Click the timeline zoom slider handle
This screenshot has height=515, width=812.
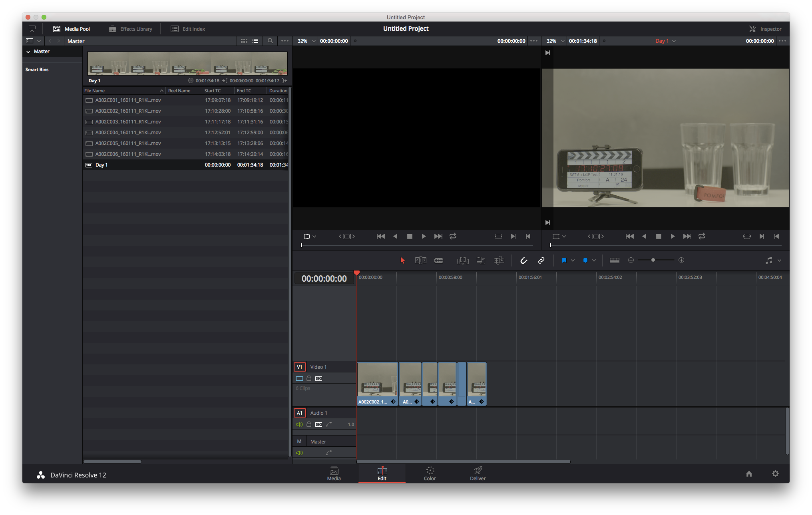[653, 260]
